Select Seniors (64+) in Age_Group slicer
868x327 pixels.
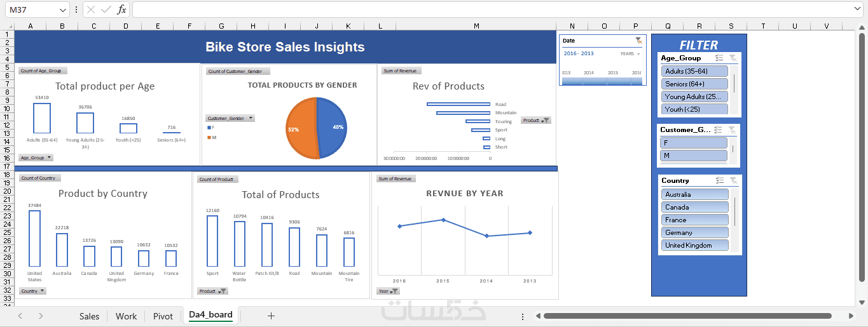694,84
